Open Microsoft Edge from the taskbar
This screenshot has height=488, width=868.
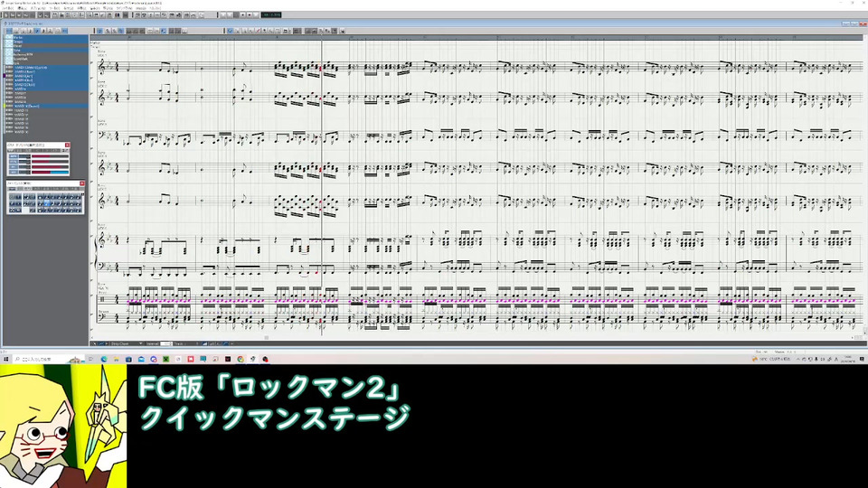click(x=104, y=359)
